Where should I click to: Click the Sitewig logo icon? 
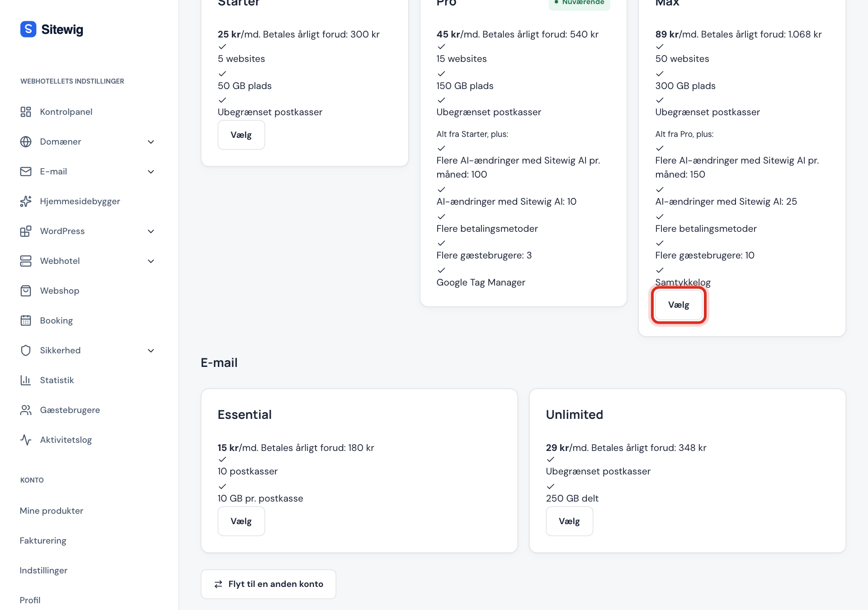click(28, 29)
